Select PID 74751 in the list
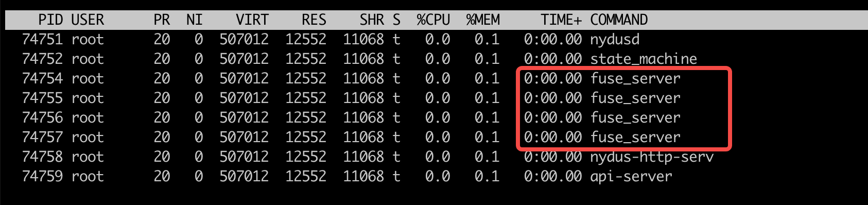The height and width of the screenshot is (205, 868). click(x=42, y=39)
